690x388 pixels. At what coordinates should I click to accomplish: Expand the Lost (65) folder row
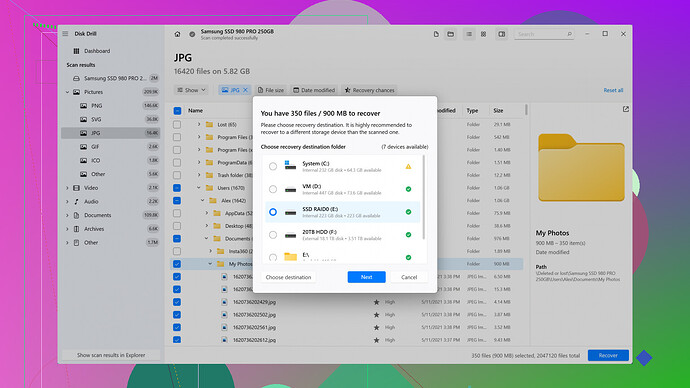[199, 124]
